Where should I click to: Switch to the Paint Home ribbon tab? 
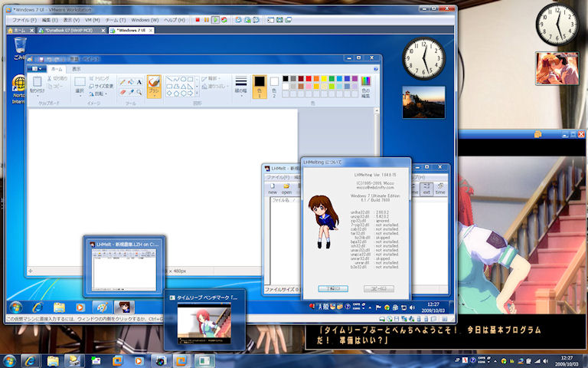pyautogui.click(x=57, y=69)
